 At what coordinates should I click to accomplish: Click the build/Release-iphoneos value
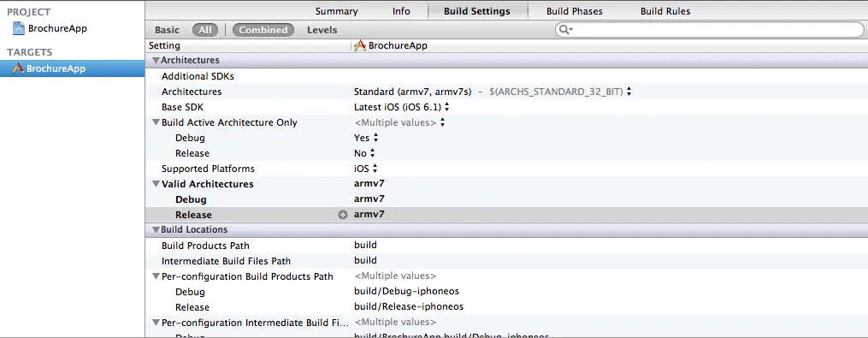[409, 306]
